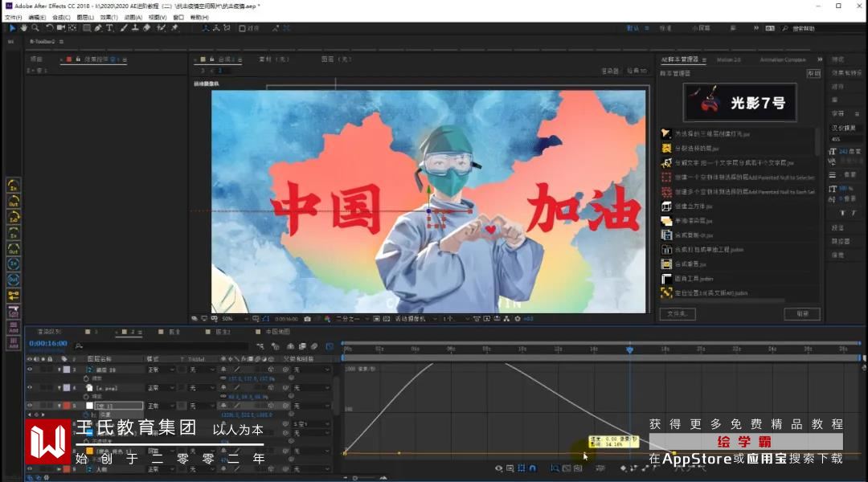Open the viewer magnification 50% dropdown
This screenshot has height=482, width=868.
click(x=234, y=319)
